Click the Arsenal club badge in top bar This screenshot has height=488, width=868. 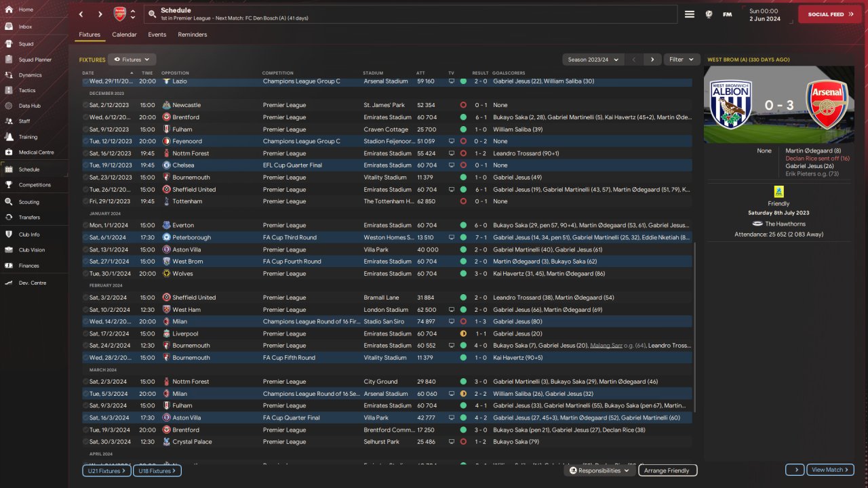119,14
